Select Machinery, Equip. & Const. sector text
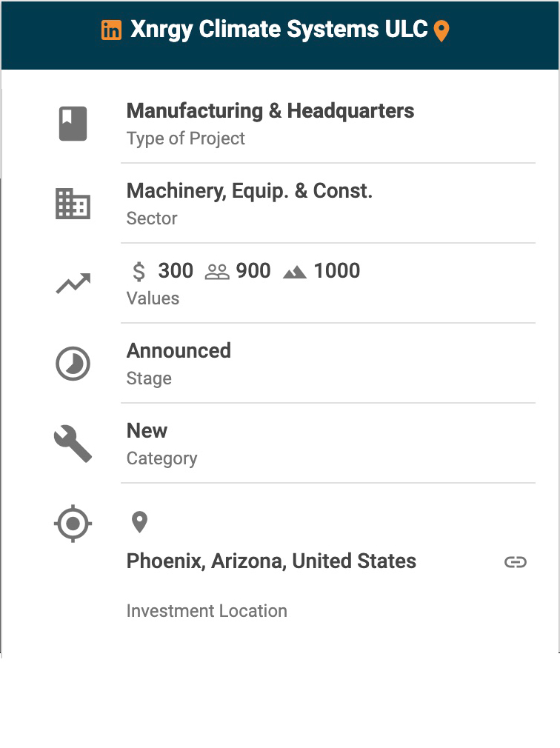 [250, 191]
